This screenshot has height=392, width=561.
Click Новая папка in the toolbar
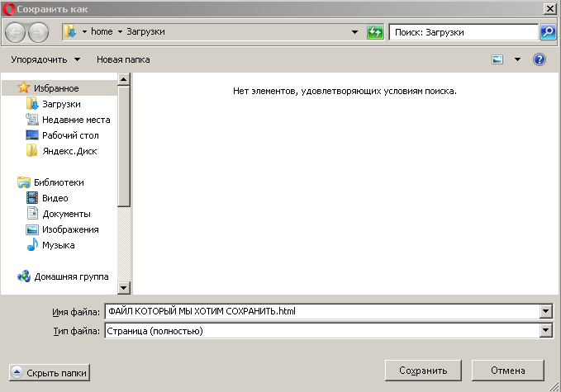coord(123,59)
